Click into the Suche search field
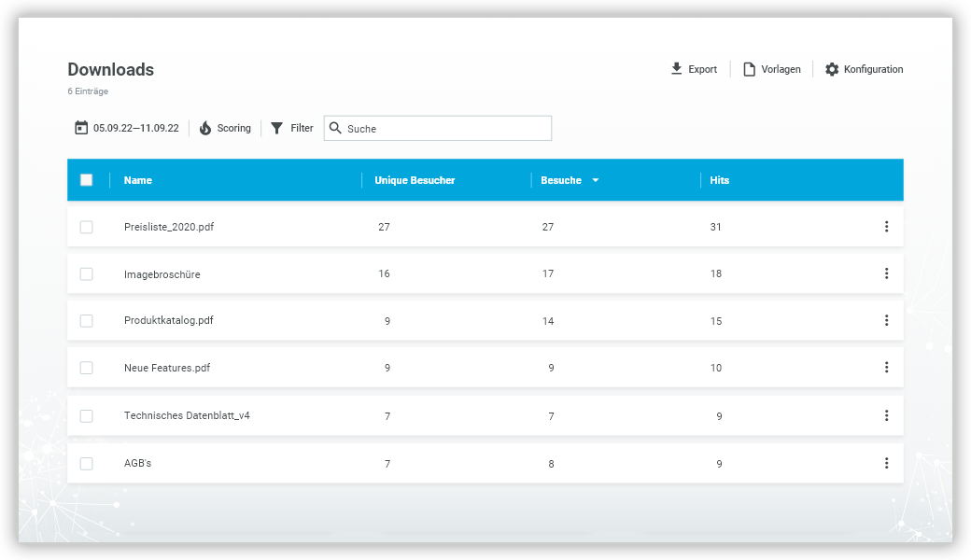The height and width of the screenshot is (560, 971). tap(438, 128)
